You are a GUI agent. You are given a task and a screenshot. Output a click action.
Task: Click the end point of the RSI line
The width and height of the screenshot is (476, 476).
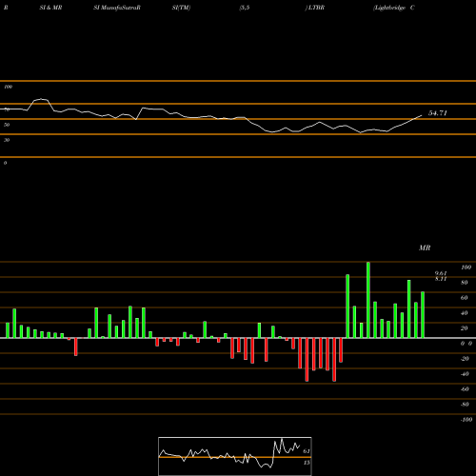pyautogui.click(x=422, y=115)
